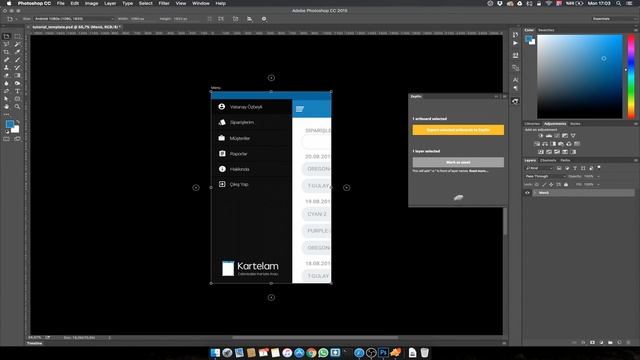Click the rainbow hue slider strip

click(x=631, y=76)
